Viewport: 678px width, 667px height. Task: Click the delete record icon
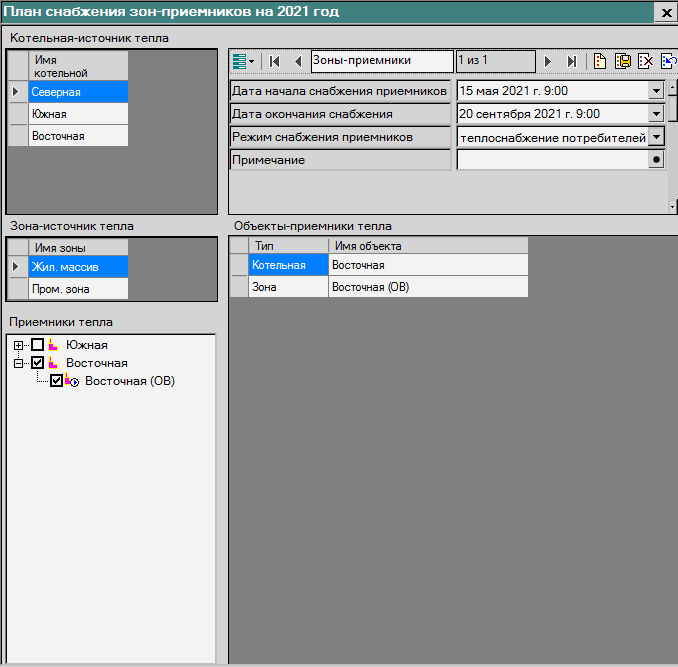point(646,61)
